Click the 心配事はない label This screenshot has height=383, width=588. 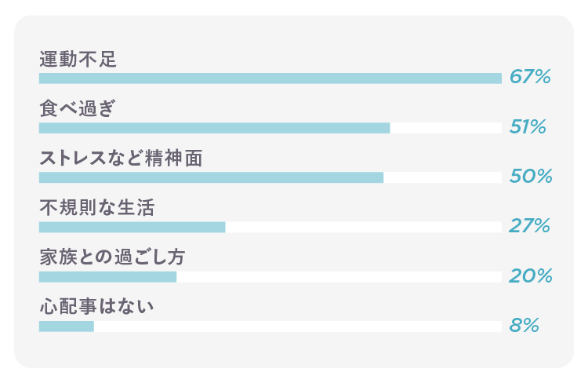click(x=96, y=306)
